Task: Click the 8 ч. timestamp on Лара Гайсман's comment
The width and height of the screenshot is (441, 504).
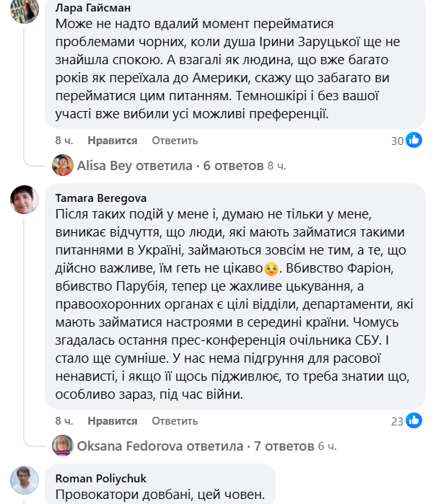Action: pos(64,141)
